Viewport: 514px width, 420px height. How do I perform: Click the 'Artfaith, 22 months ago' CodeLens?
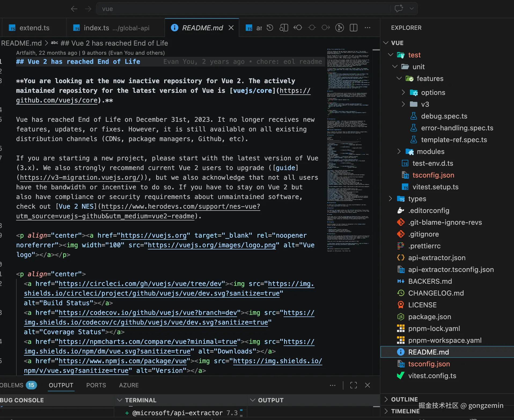[x=47, y=53]
